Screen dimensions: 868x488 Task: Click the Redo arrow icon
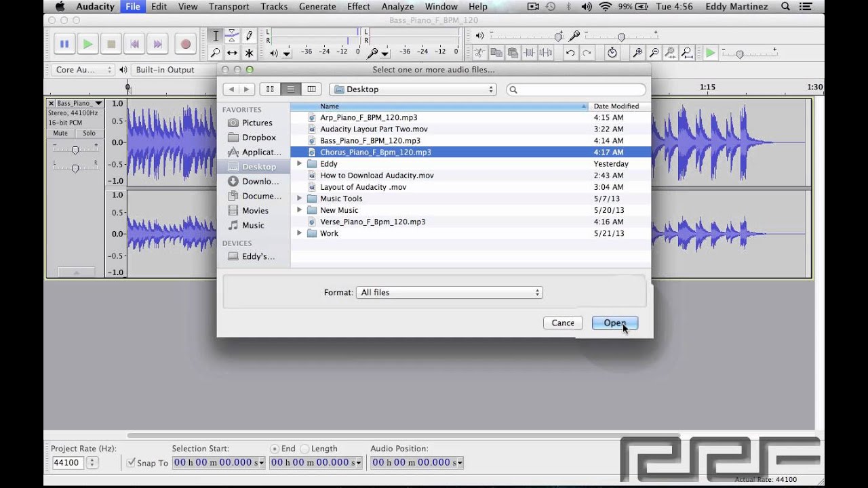(x=587, y=52)
